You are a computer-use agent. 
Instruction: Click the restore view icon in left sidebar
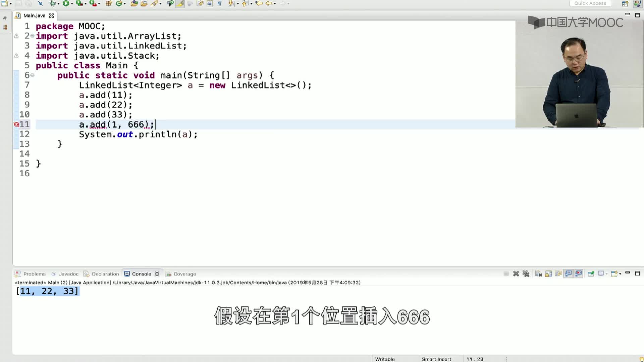[5, 18]
